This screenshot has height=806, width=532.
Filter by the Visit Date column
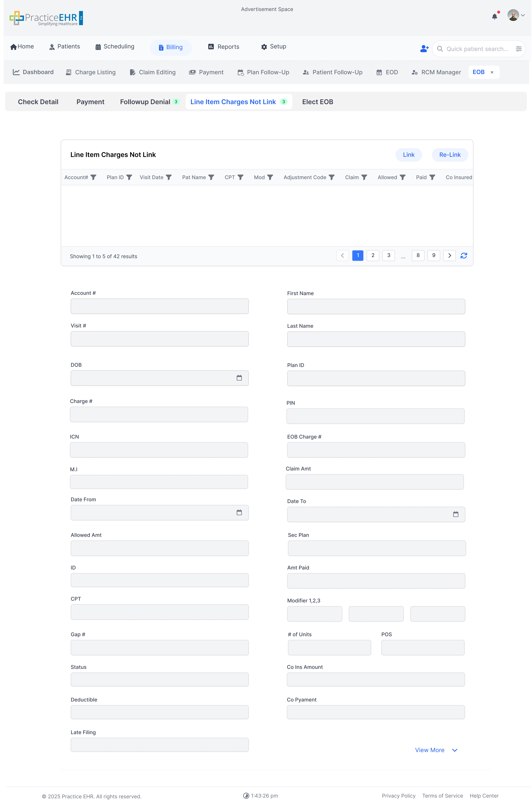(x=169, y=177)
